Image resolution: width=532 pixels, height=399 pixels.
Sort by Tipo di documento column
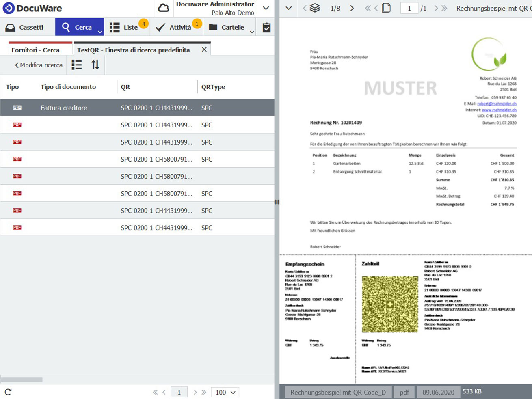click(x=68, y=87)
